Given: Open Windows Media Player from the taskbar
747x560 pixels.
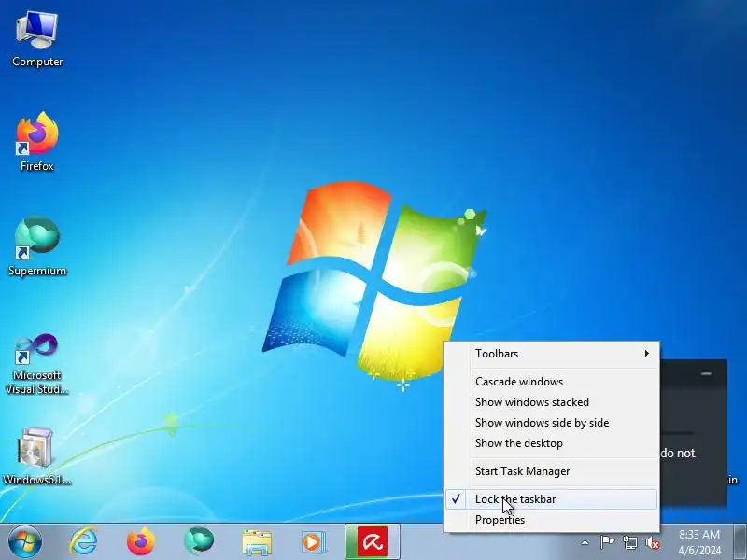Looking at the screenshot, I should click(x=313, y=542).
